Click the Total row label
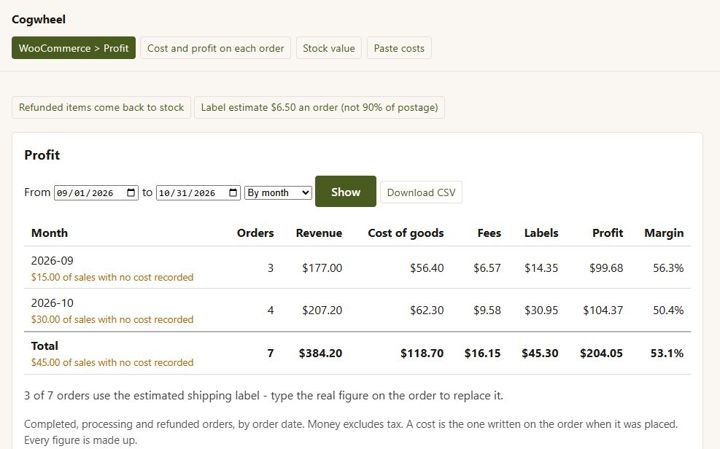 coord(45,346)
